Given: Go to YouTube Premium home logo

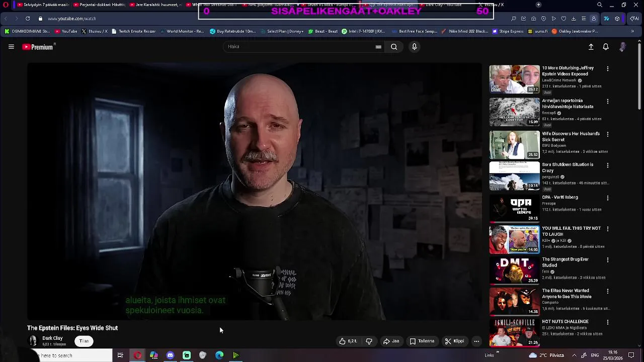Looking at the screenshot, I should (38, 47).
